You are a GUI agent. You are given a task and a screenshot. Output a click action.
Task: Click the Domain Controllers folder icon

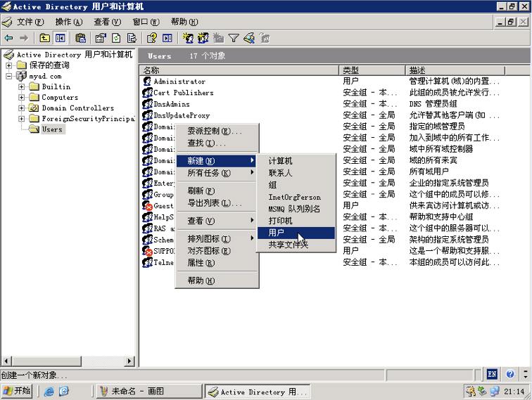click(x=34, y=108)
